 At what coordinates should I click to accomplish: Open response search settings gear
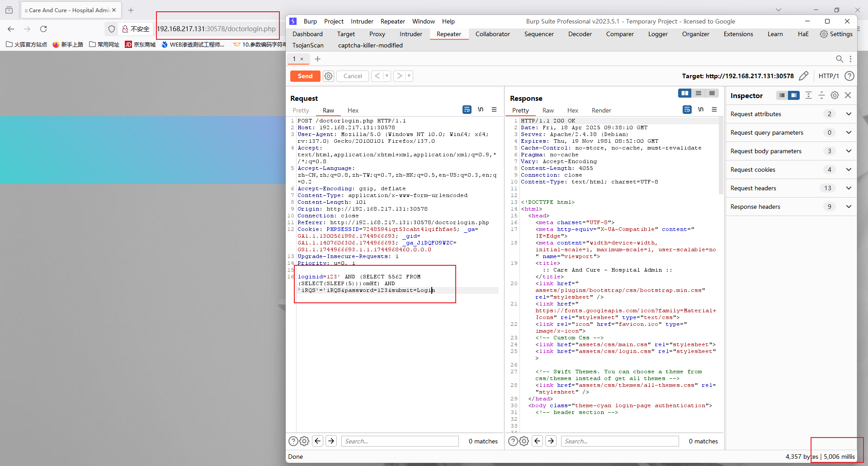click(x=524, y=441)
